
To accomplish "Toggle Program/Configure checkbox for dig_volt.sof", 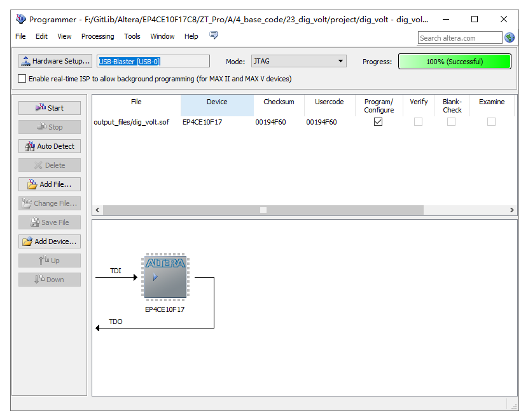I will 378,122.
